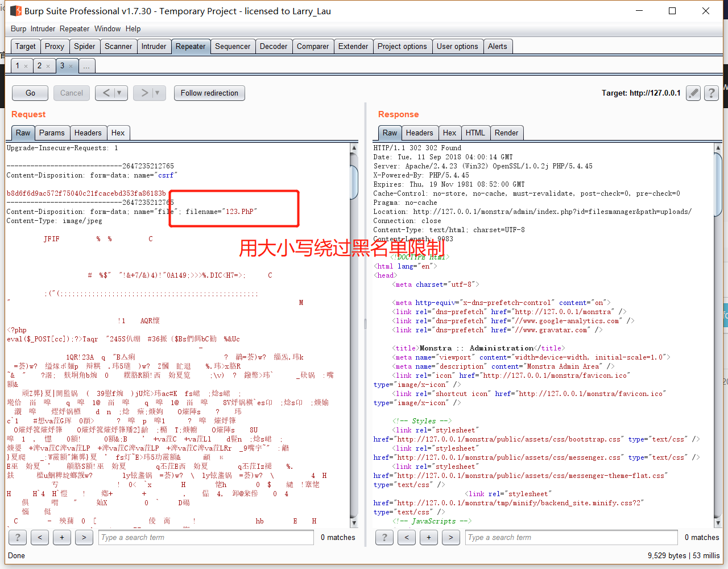This screenshot has width=728, height=569.
Task: Open the Window menu
Action: [107, 29]
